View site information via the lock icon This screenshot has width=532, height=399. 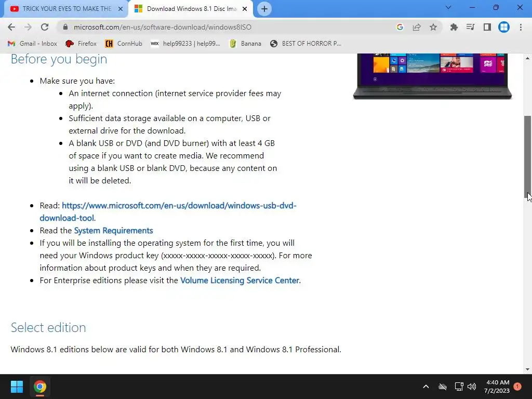(65, 27)
